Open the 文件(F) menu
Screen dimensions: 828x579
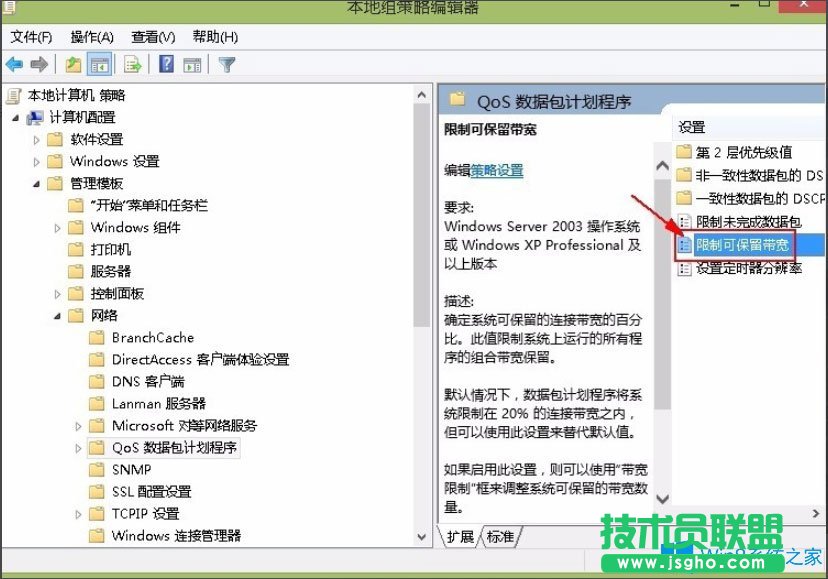tap(30, 36)
